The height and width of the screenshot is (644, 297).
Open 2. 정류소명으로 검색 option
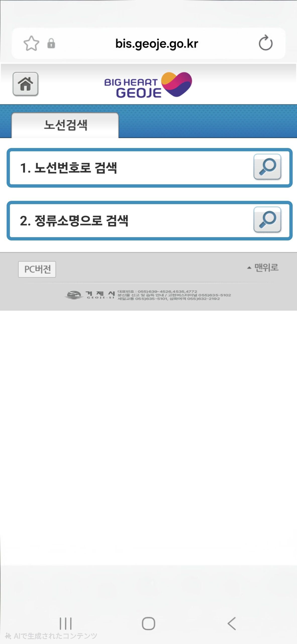tap(150, 221)
